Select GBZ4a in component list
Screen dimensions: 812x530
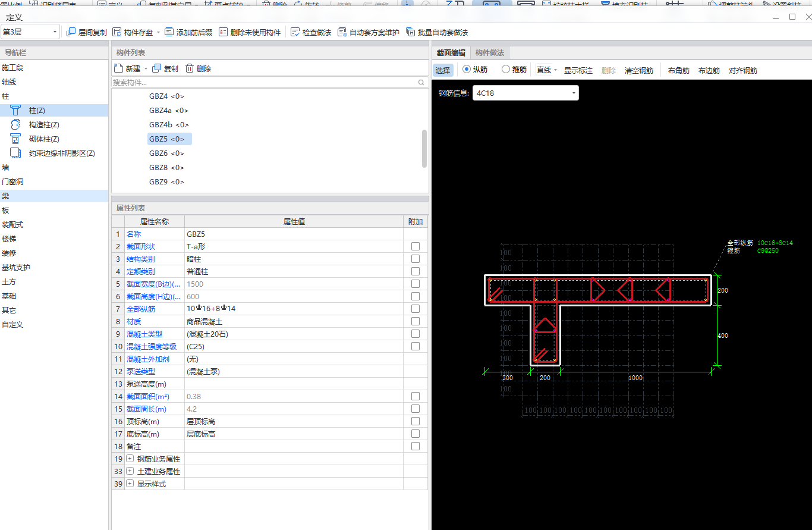pos(169,111)
